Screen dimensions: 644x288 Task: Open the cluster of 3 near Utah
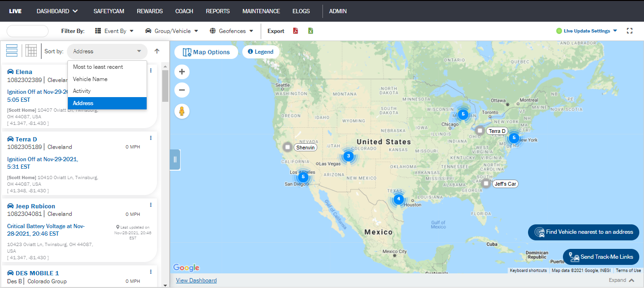348,156
